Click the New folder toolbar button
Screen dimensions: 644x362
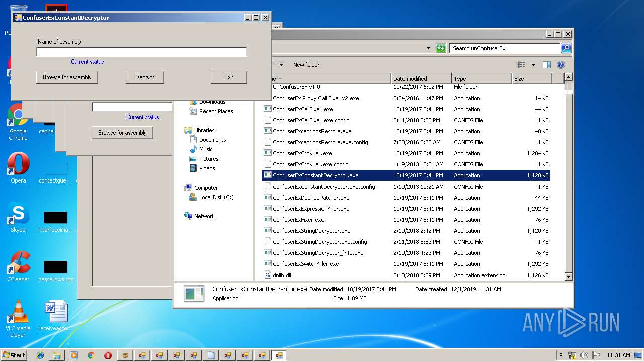click(306, 65)
